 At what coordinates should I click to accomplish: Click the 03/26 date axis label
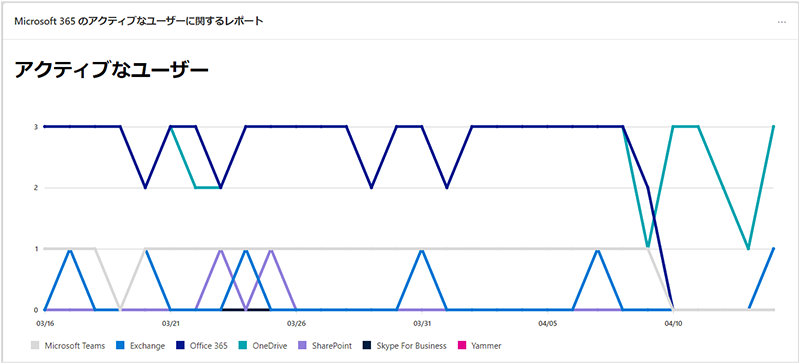[x=296, y=323]
